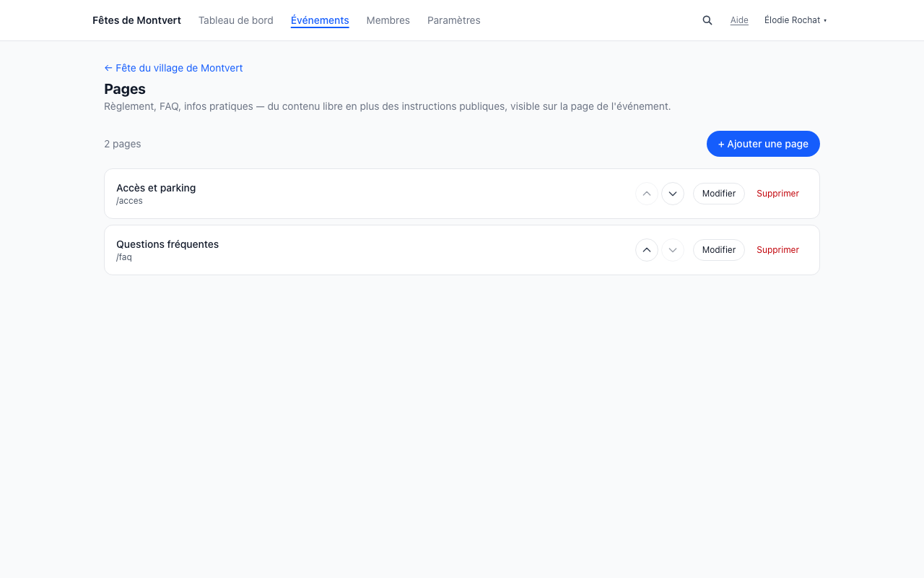Delete the Accès et parking page

(777, 194)
